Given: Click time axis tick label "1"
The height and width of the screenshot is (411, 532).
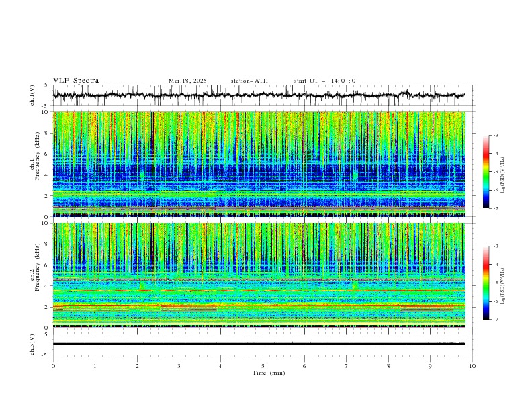Looking at the screenshot, I should tap(95, 366).
